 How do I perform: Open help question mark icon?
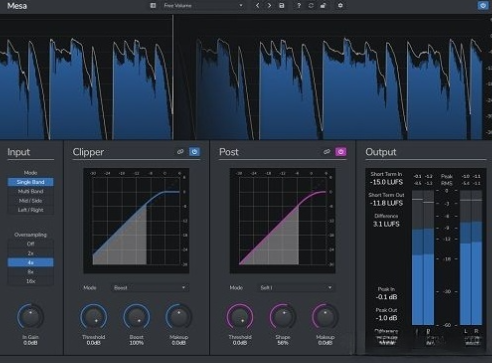pos(299,6)
